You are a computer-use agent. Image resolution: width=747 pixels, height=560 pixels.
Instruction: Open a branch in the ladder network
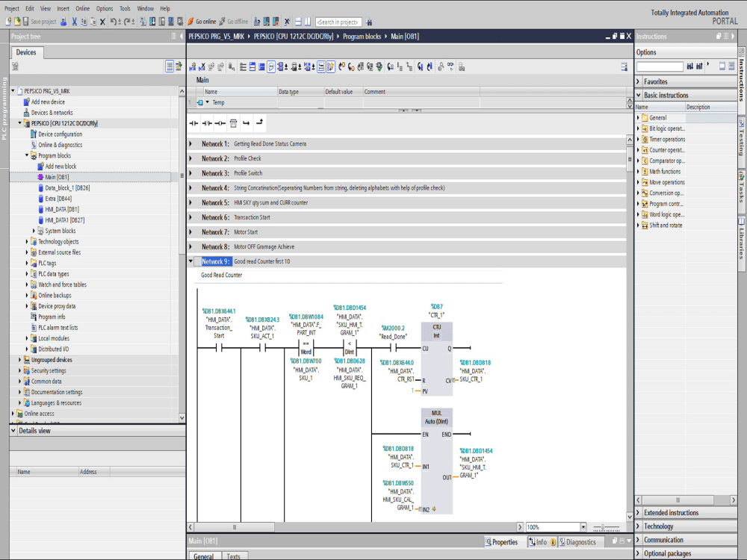247,123
